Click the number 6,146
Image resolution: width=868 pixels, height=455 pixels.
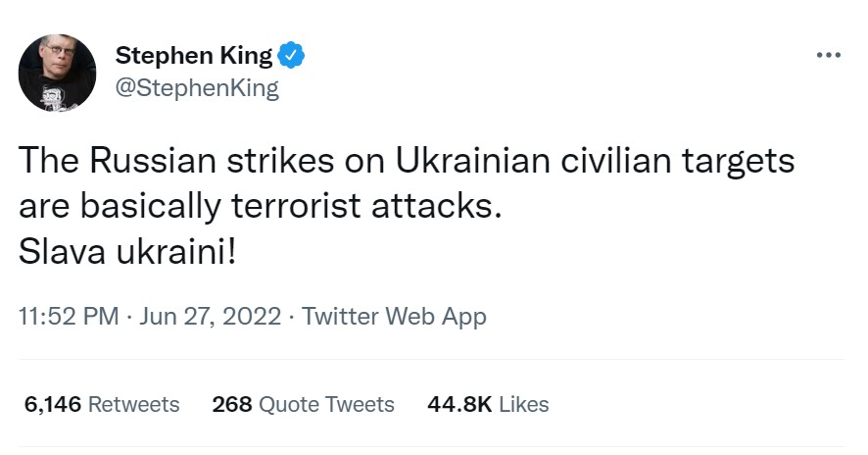[x=50, y=404]
